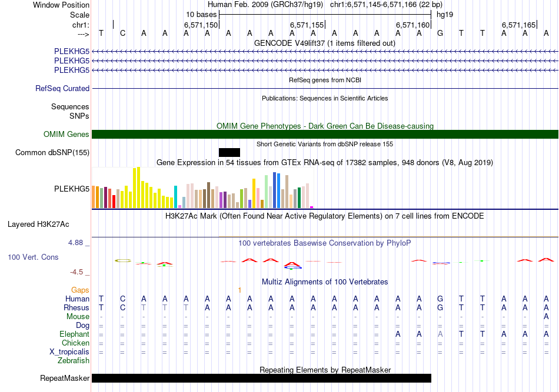Screen dimensions: 559x392
Task: Click the second PLEKHG5 transcript label
Action: [72, 61]
